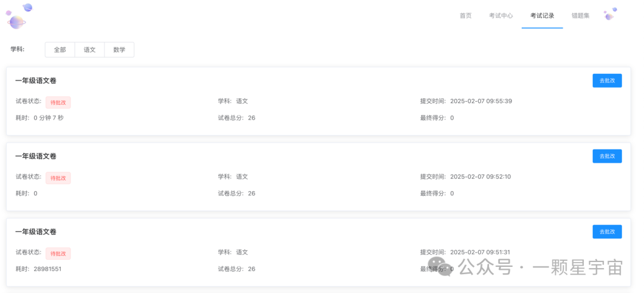Open the third 一年级语文卷 title
The width and height of the screenshot is (644, 293).
(36, 232)
